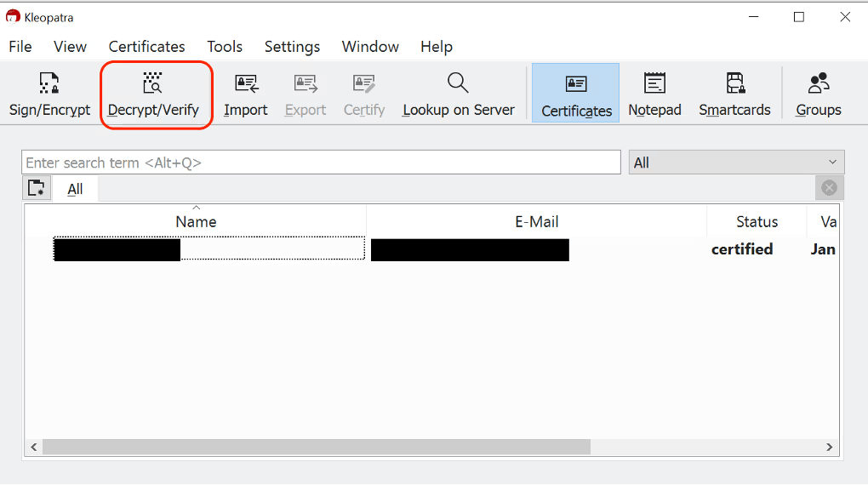The height and width of the screenshot is (485, 868).
Task: Close the current tab with the gray X
Action: 829,188
